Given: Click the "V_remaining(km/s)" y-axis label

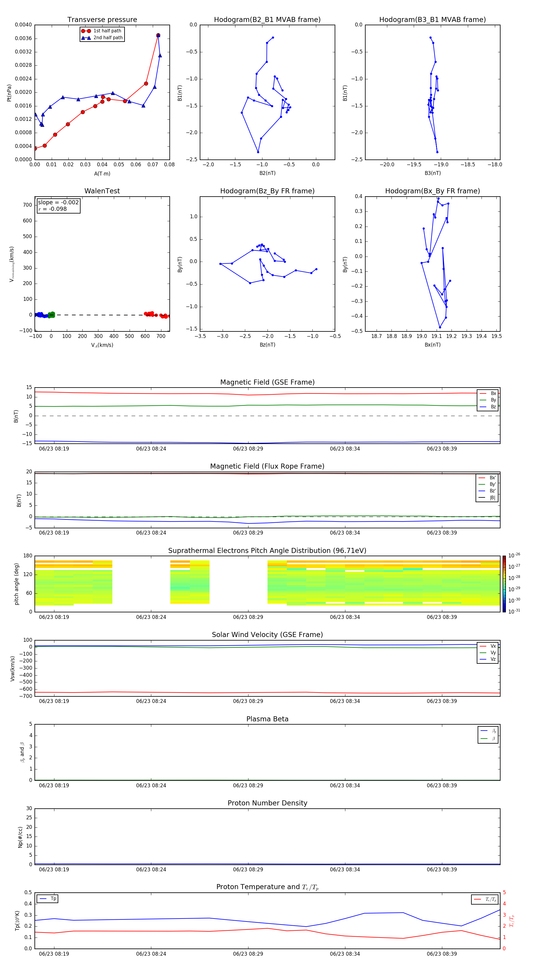Looking at the screenshot, I should [x=11, y=264].
